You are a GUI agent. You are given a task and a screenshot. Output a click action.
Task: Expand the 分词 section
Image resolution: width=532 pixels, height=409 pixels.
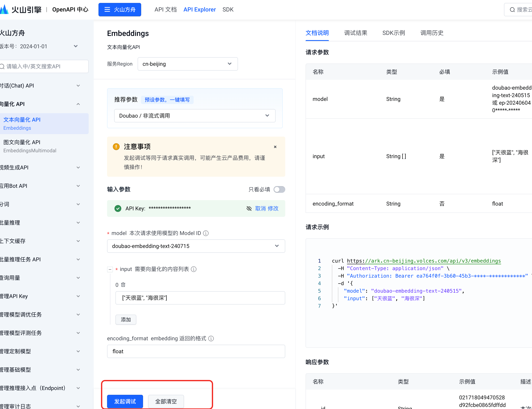click(x=78, y=204)
